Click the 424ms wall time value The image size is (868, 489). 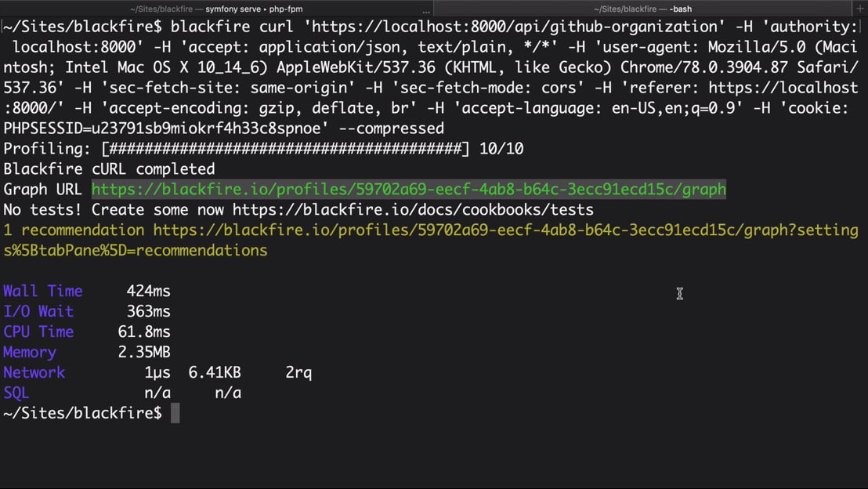(148, 291)
